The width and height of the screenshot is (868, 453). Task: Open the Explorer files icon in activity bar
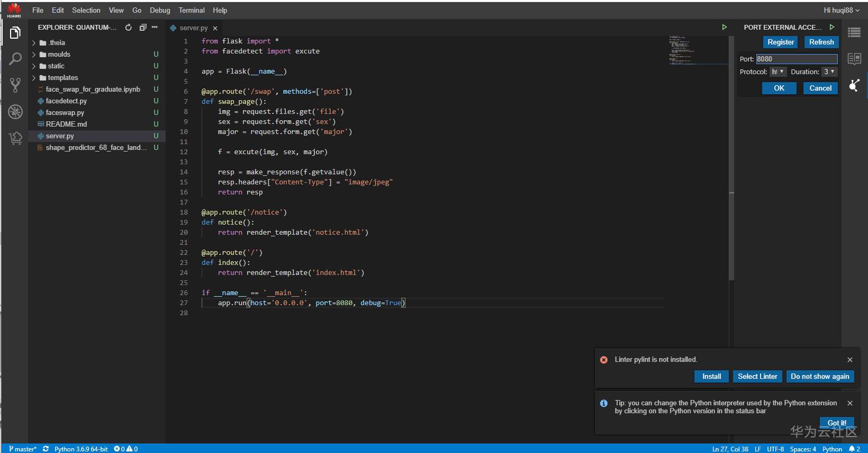15,33
